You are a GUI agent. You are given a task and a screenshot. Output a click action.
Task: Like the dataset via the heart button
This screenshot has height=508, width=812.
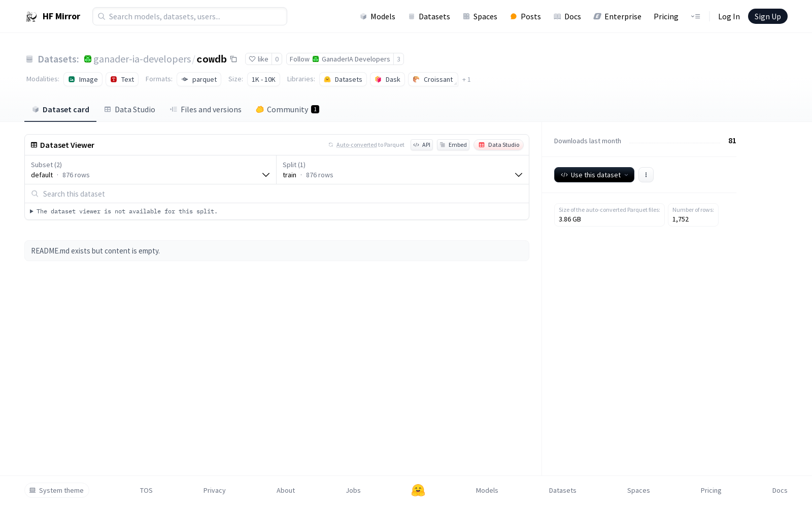[x=258, y=59]
